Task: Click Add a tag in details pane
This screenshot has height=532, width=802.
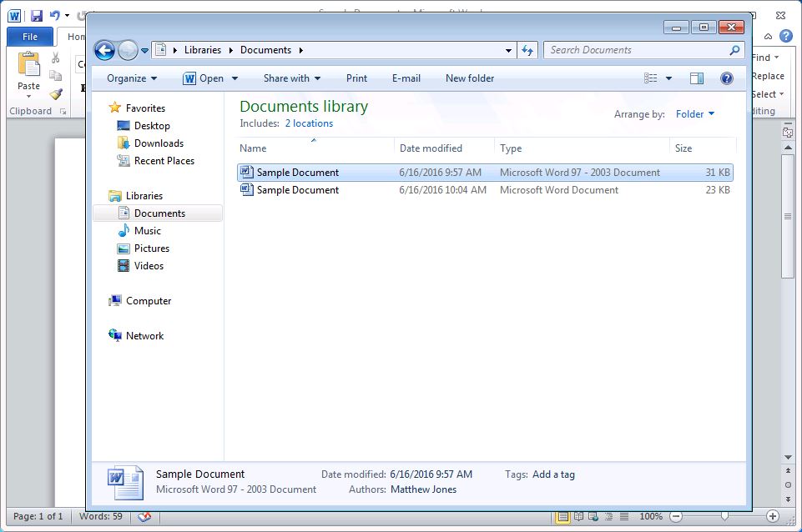Action: (553, 474)
